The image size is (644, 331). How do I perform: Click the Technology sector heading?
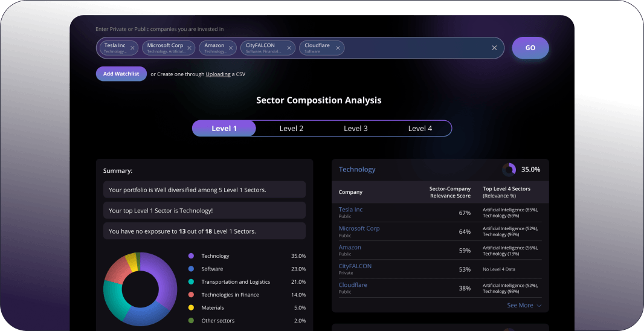[357, 170]
